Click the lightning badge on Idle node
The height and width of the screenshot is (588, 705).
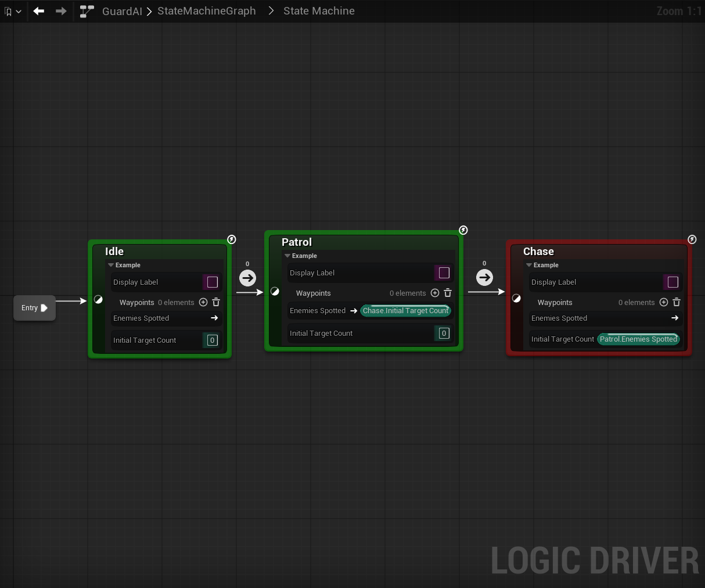(232, 239)
